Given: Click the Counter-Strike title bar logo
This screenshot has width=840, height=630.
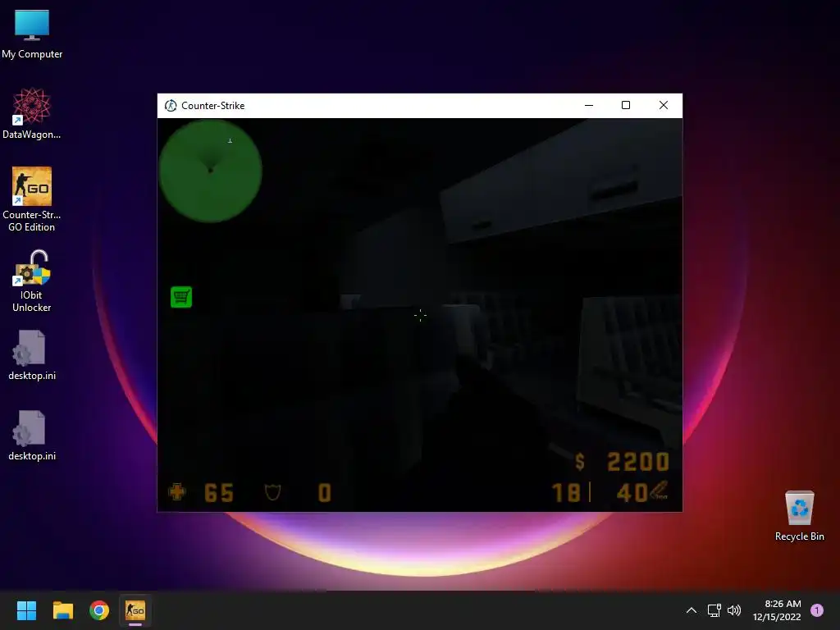Looking at the screenshot, I should click(x=171, y=106).
